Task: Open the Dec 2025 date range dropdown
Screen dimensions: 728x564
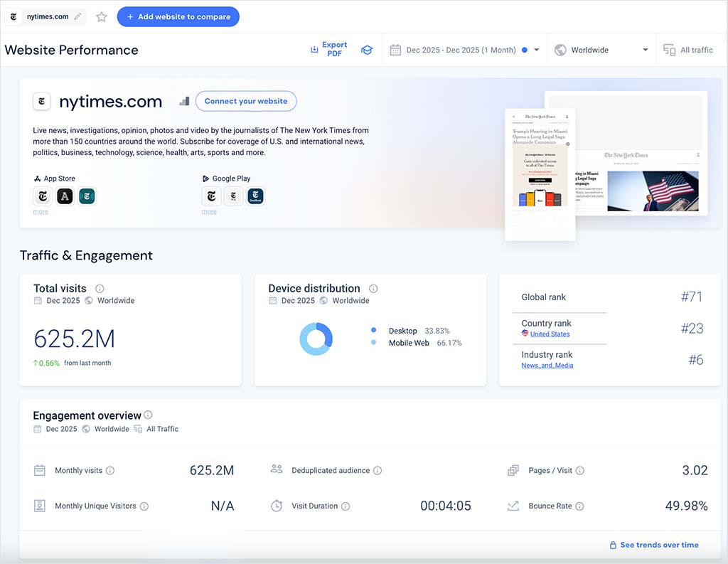Action: [x=465, y=50]
